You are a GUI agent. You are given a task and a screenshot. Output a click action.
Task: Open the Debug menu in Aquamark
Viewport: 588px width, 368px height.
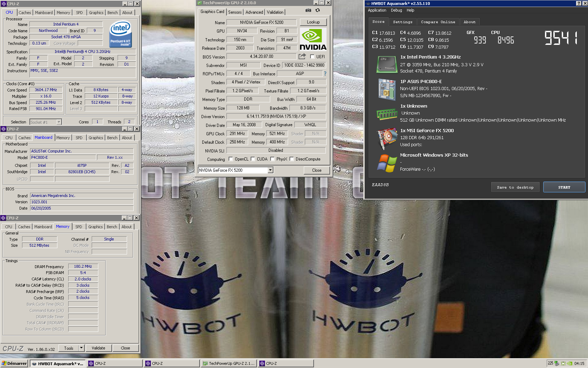coord(396,10)
